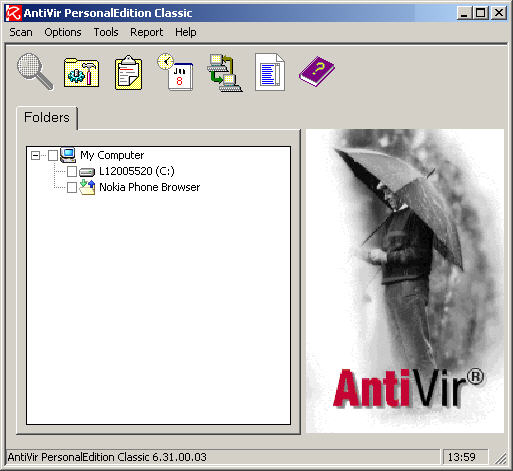The width and height of the screenshot is (513, 471).
Task: Open the scheduler calendar-clock icon
Action: [176, 72]
